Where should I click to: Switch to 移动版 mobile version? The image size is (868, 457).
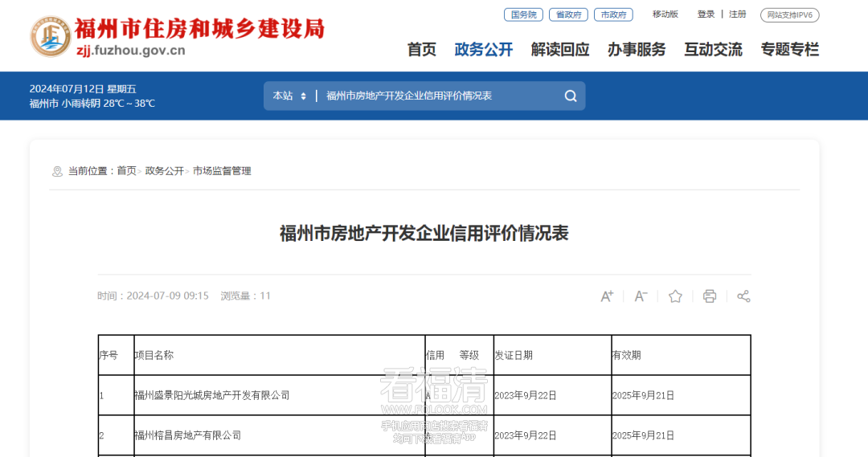tap(665, 14)
